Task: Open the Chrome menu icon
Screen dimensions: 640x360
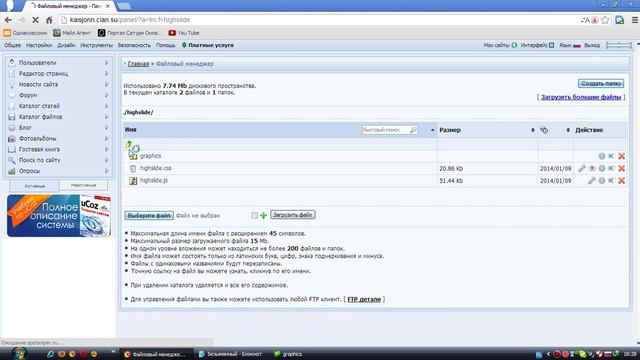Action: [x=635, y=20]
